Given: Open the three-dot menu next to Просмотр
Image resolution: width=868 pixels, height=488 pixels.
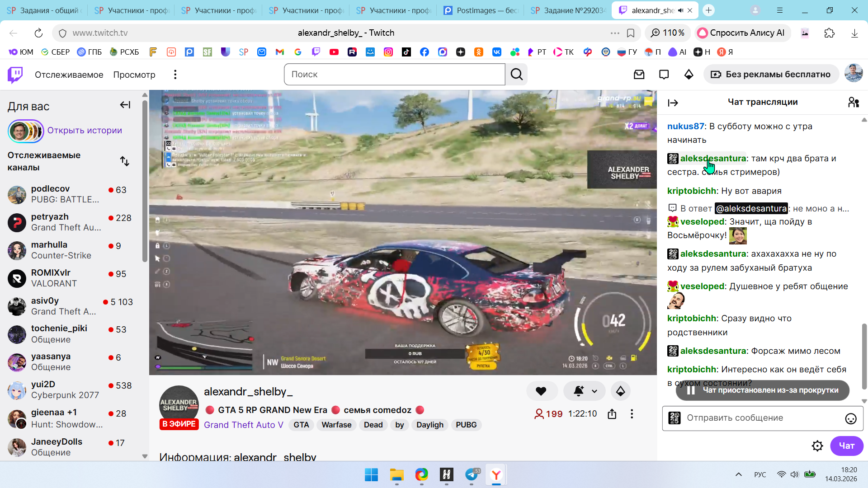Looking at the screenshot, I should [x=175, y=75].
